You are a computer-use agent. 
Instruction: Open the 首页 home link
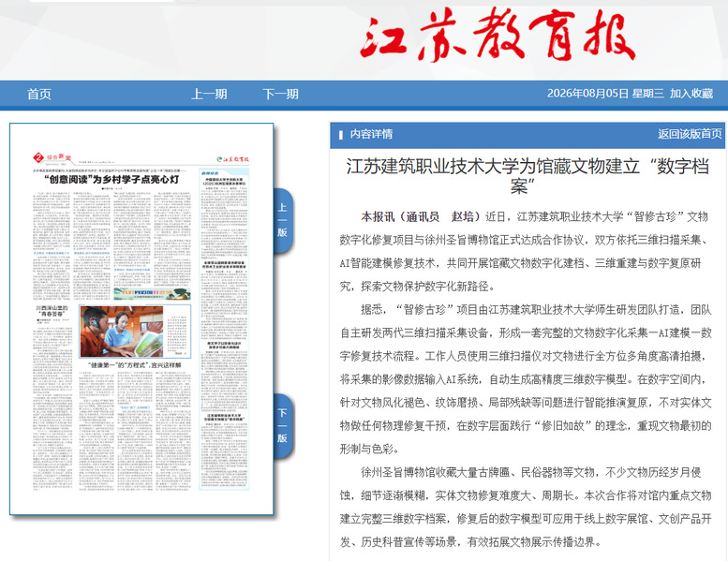tap(39, 95)
